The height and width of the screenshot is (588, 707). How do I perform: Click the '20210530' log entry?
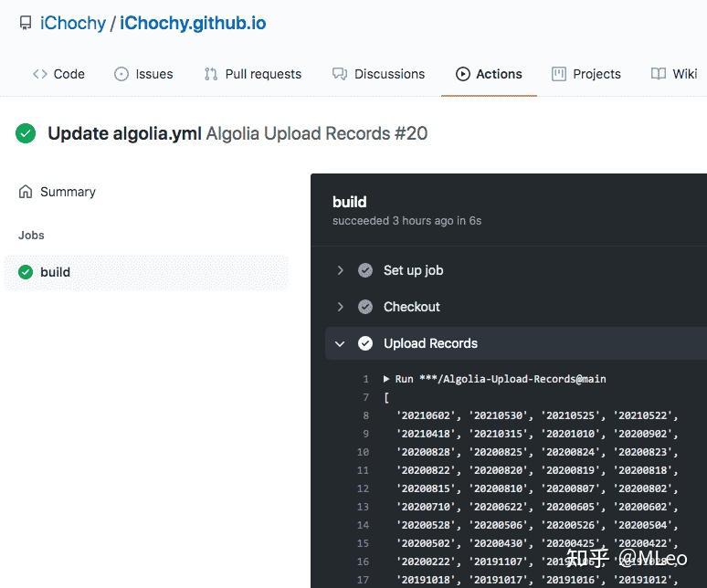click(x=498, y=415)
